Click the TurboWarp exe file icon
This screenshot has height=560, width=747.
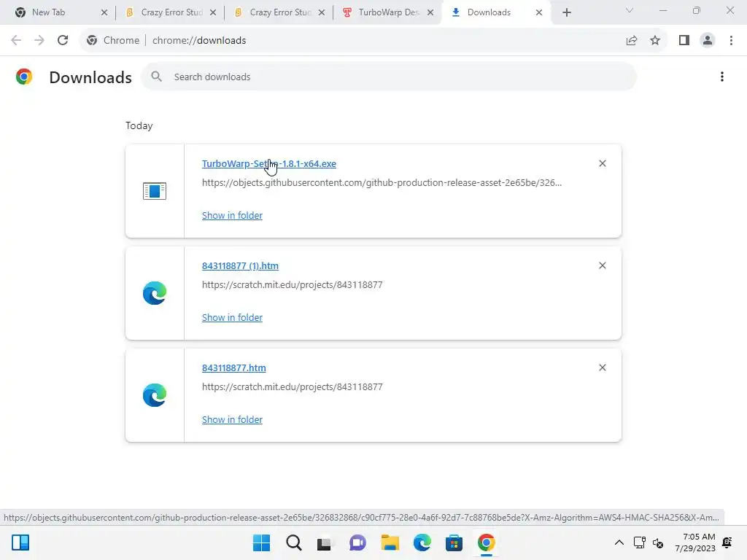tap(155, 191)
